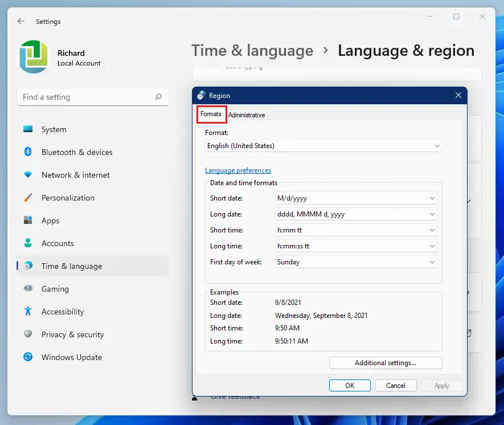The height and width of the screenshot is (425, 504).
Task: Open Gaming settings
Action: click(x=93, y=289)
